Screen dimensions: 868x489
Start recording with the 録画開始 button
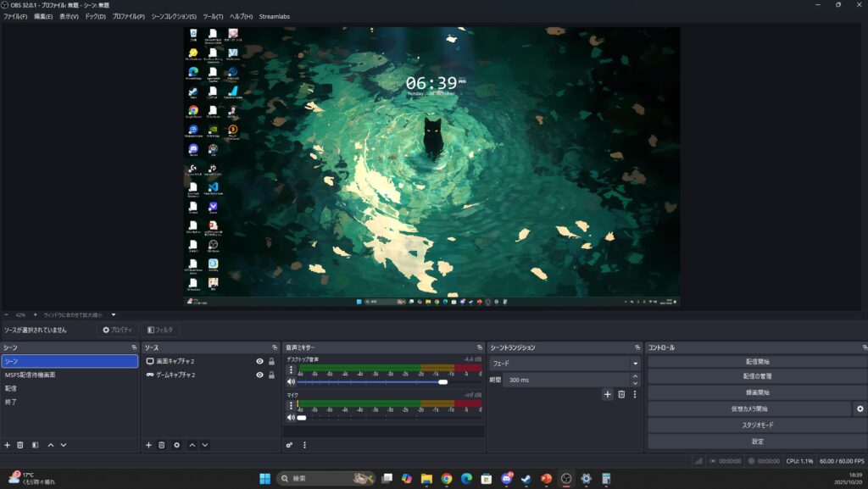pyautogui.click(x=757, y=393)
